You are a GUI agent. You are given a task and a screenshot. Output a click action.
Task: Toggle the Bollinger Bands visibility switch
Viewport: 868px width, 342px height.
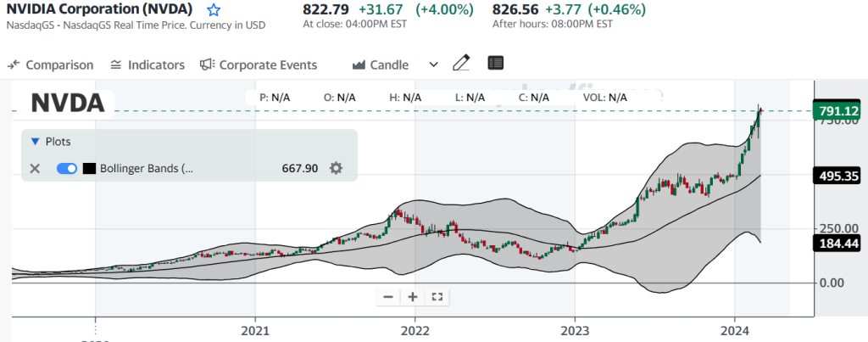pyautogui.click(x=67, y=169)
